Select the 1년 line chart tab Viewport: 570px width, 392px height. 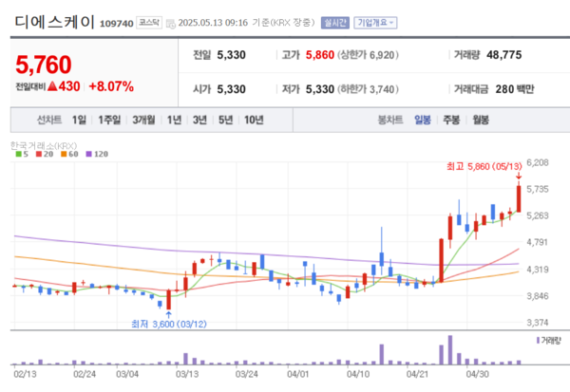tap(174, 120)
